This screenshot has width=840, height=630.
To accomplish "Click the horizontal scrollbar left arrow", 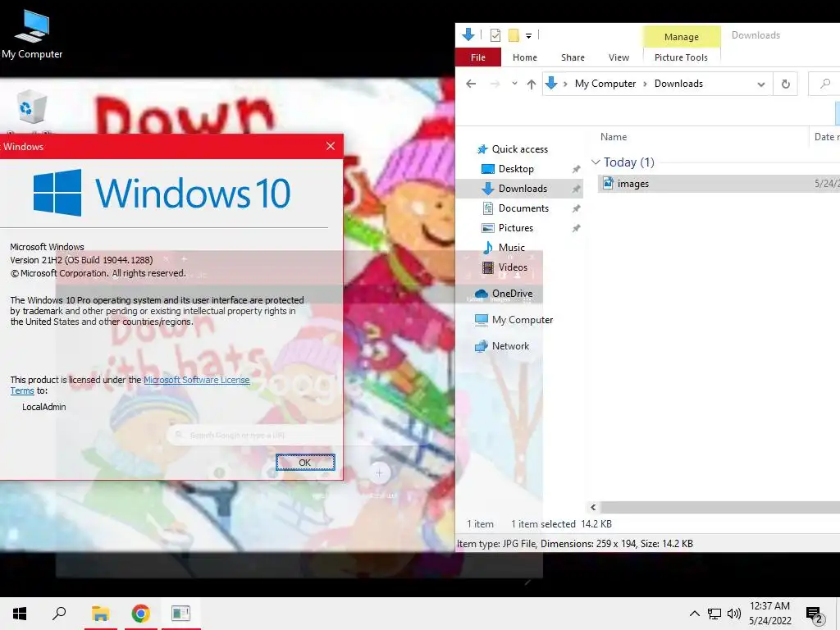I will click(x=593, y=507).
